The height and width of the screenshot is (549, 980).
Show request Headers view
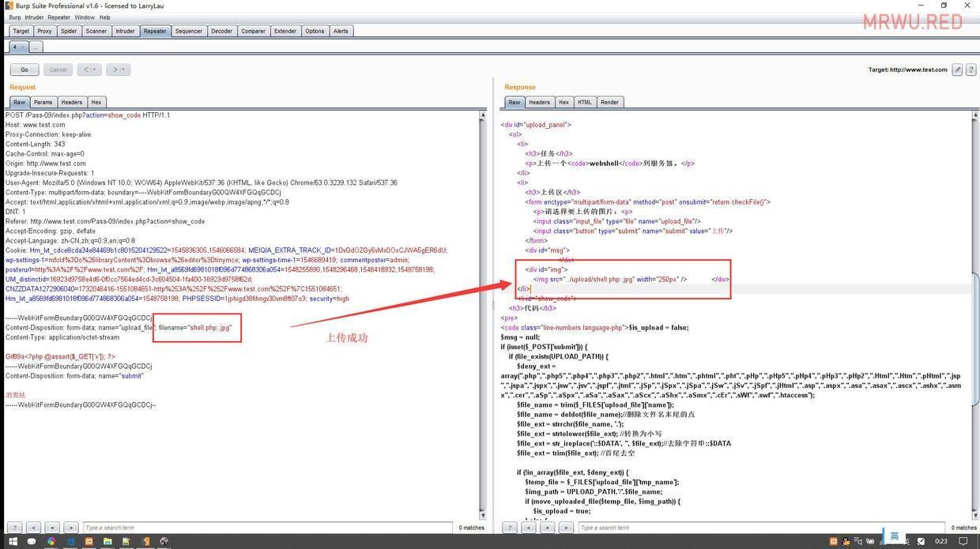pyautogui.click(x=71, y=102)
